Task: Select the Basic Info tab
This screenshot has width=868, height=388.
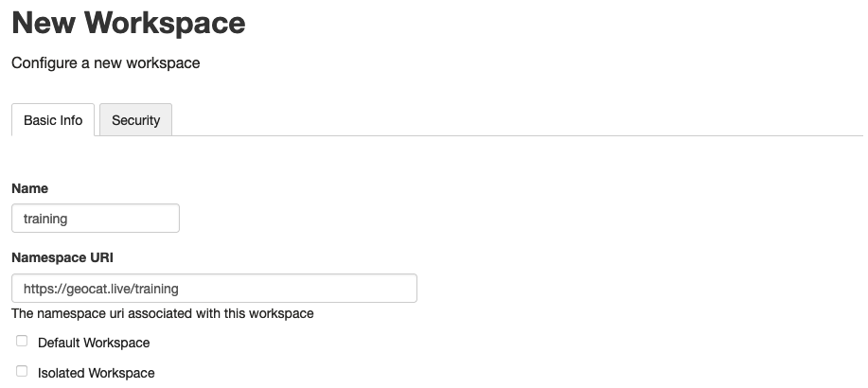Action: coord(53,119)
